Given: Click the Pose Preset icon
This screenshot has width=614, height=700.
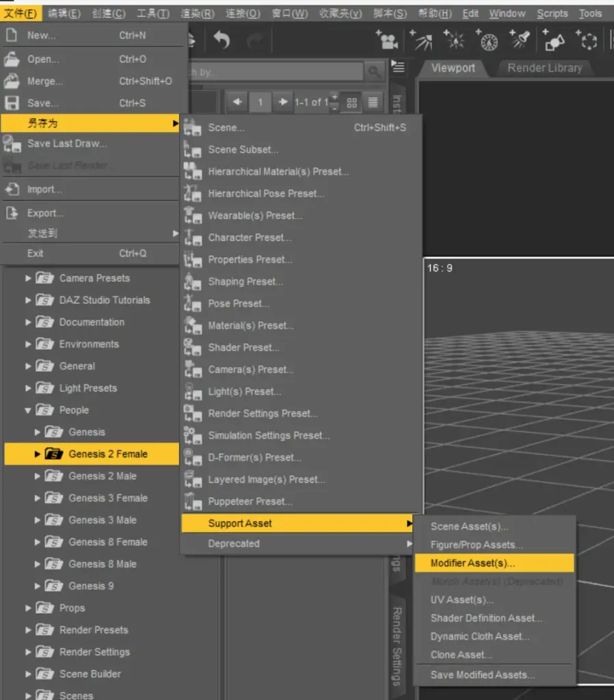Looking at the screenshot, I should click(192, 304).
